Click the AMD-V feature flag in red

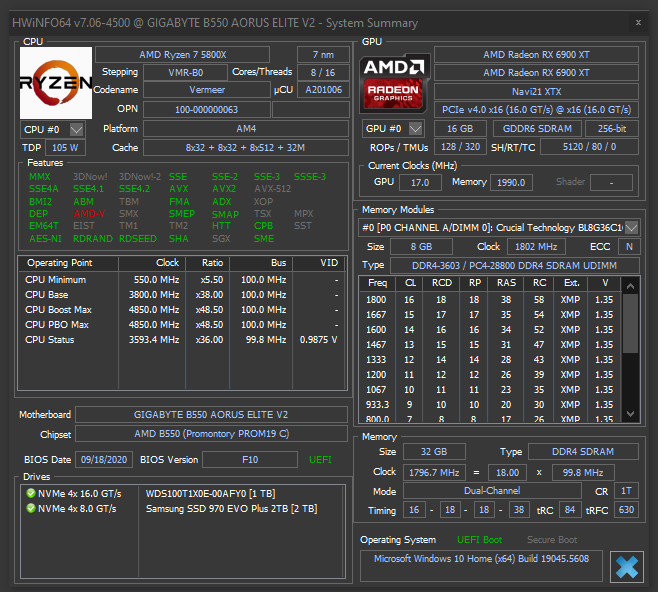(89, 214)
